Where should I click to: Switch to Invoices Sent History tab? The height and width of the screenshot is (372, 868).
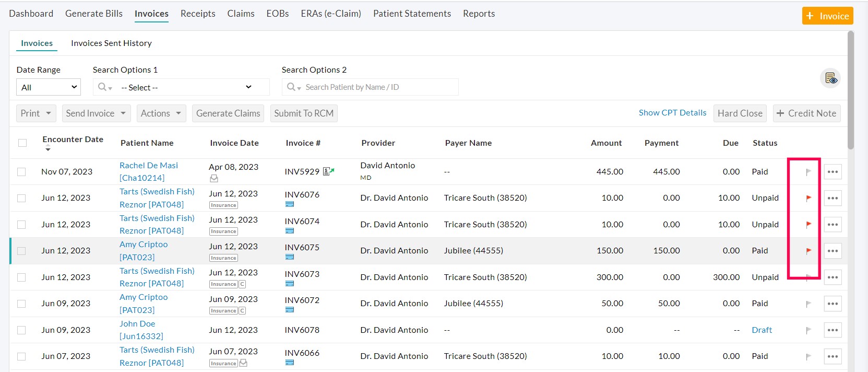(111, 43)
